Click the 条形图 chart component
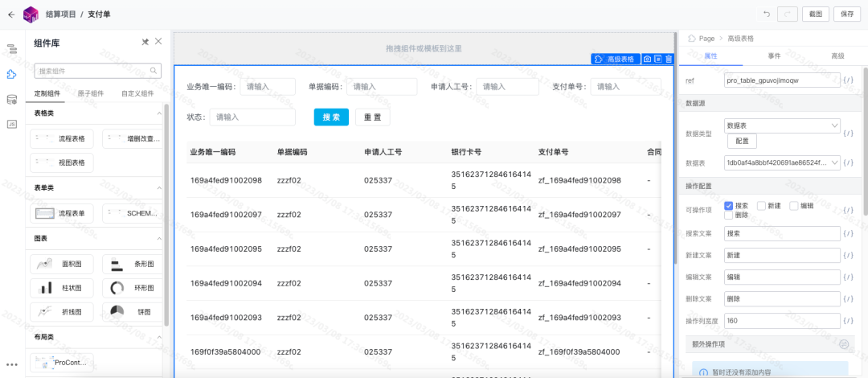The image size is (868, 378). tap(133, 265)
